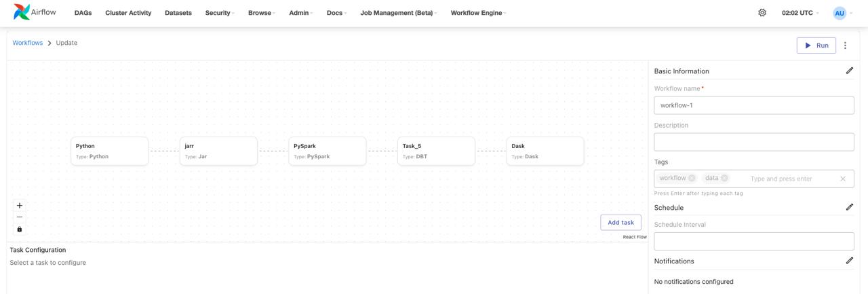
Task: Toggle canvas interactivity lock
Action: 20,229
